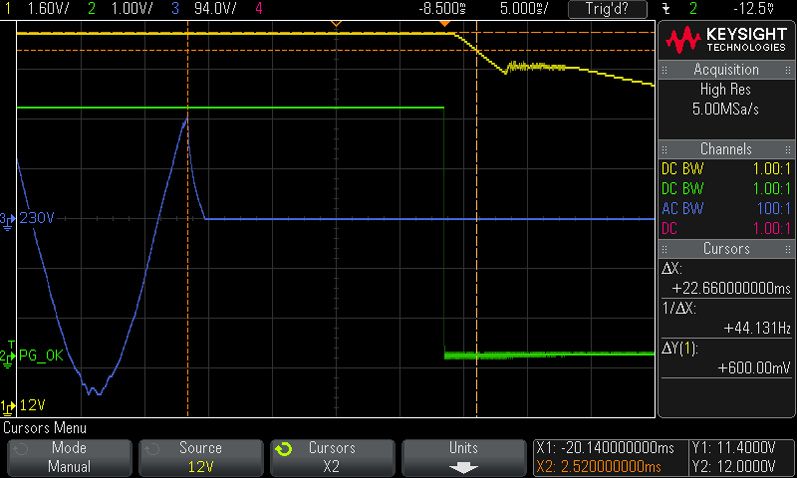This screenshot has height=478, width=797.
Task: Click the green rotary knob icon on Cursors softkey
Action: pos(284,449)
